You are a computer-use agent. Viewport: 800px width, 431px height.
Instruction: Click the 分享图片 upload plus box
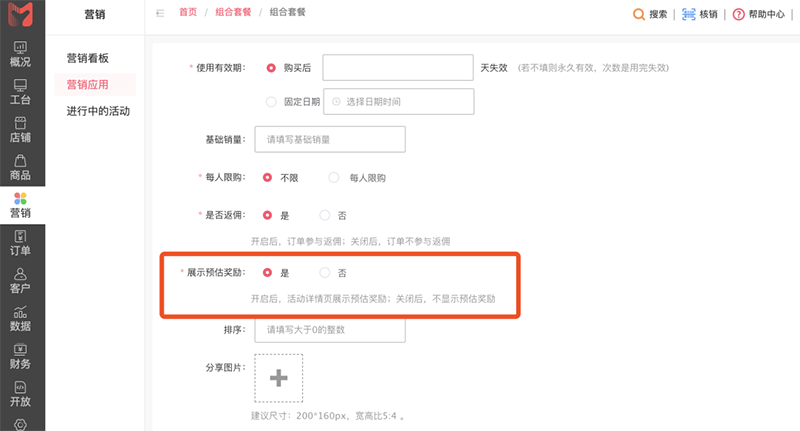[x=279, y=378]
